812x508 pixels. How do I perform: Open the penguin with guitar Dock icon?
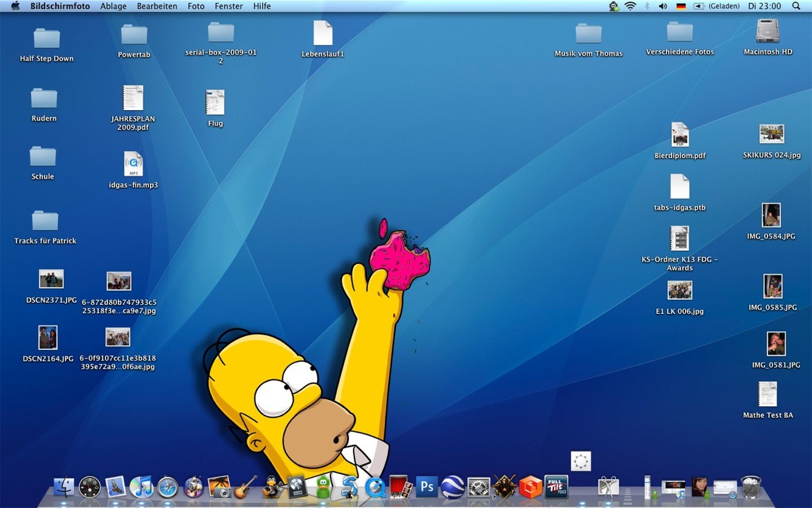tap(271, 488)
